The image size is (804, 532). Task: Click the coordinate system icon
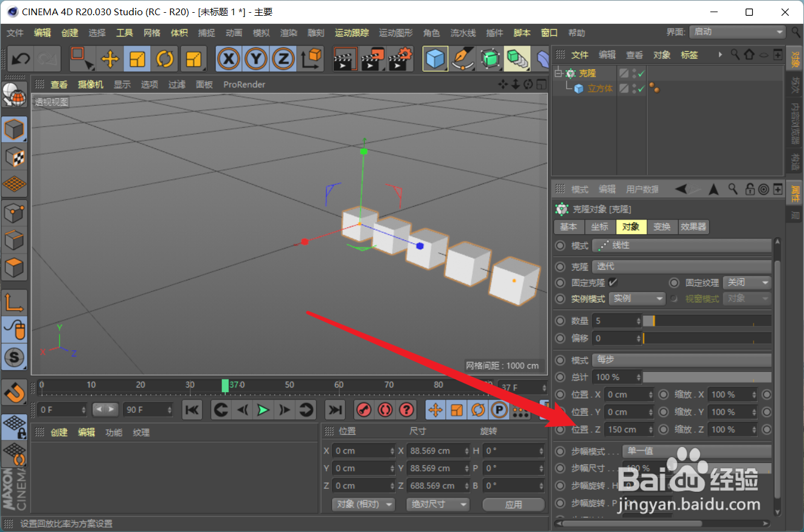coord(311,59)
